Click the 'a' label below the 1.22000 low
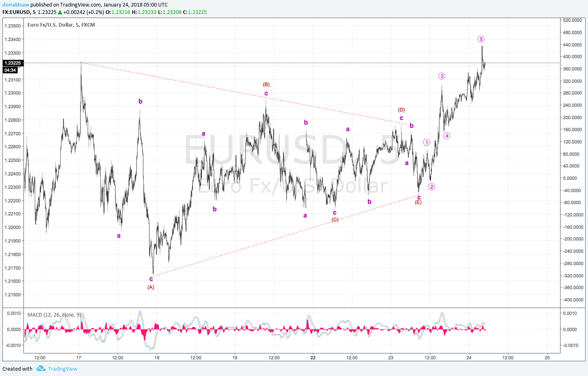This screenshot has height=376, width=588. pyautogui.click(x=119, y=236)
